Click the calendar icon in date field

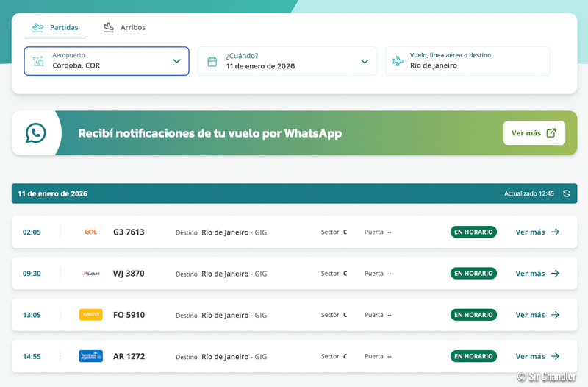(212, 62)
